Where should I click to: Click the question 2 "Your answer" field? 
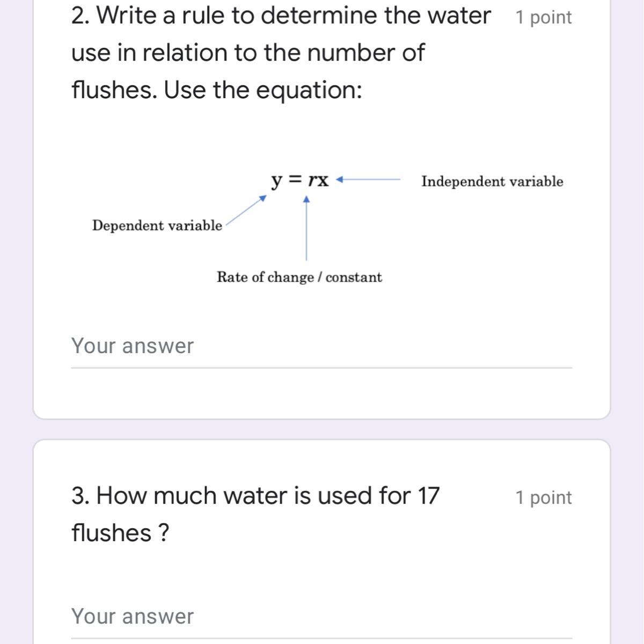(321, 346)
